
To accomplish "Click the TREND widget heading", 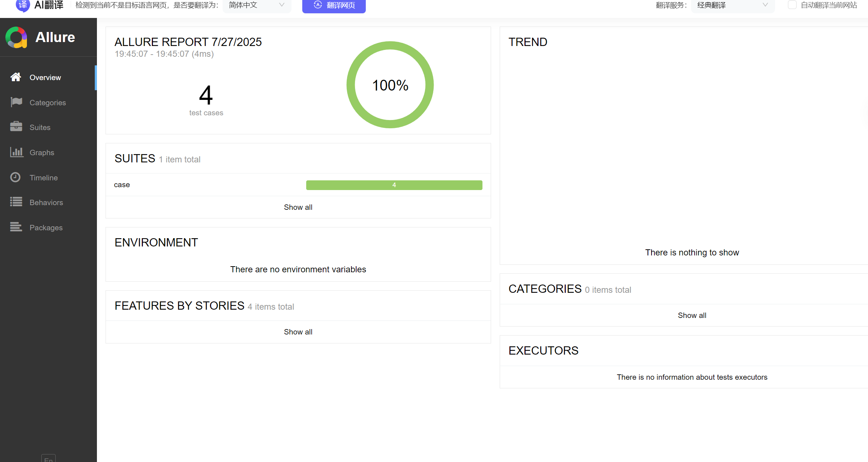I will pyautogui.click(x=528, y=42).
